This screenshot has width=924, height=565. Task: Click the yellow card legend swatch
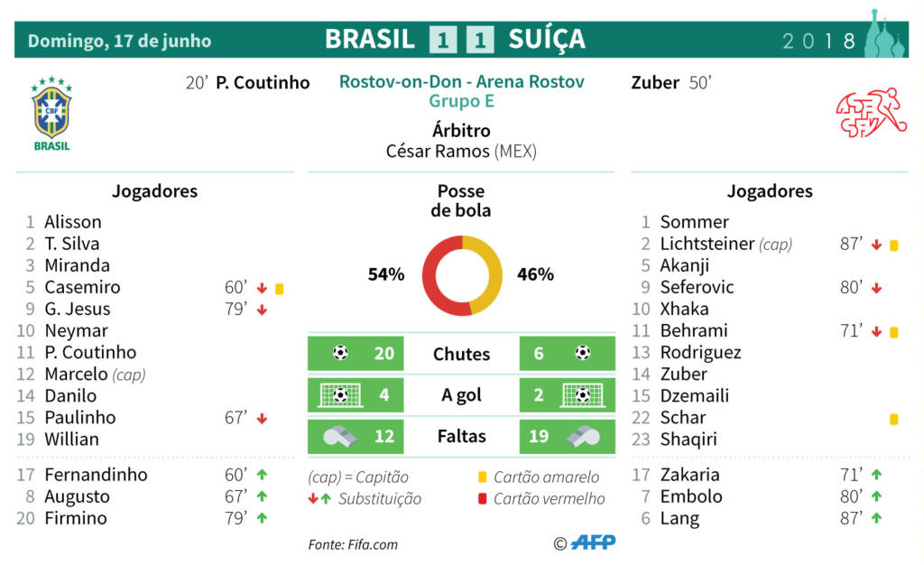[x=483, y=477]
